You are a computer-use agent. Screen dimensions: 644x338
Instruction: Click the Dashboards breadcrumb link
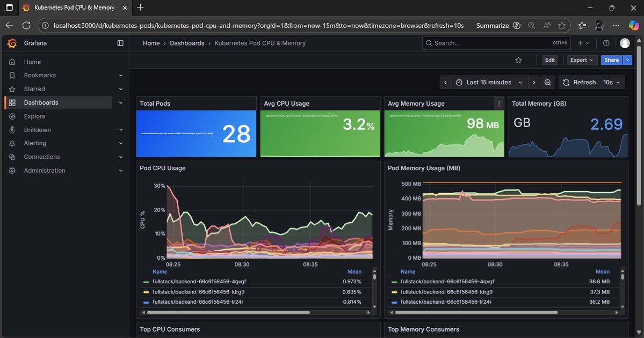click(x=187, y=43)
